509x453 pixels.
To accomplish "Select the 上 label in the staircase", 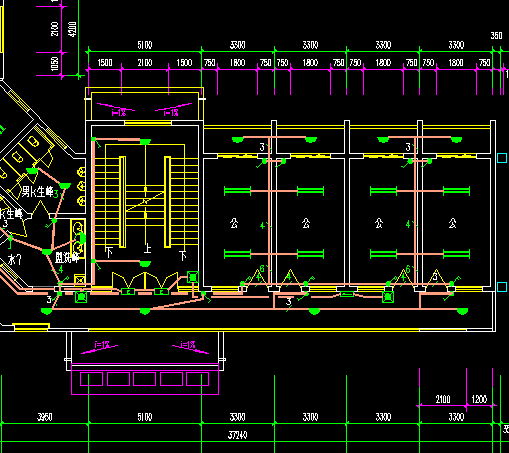I will [148, 248].
